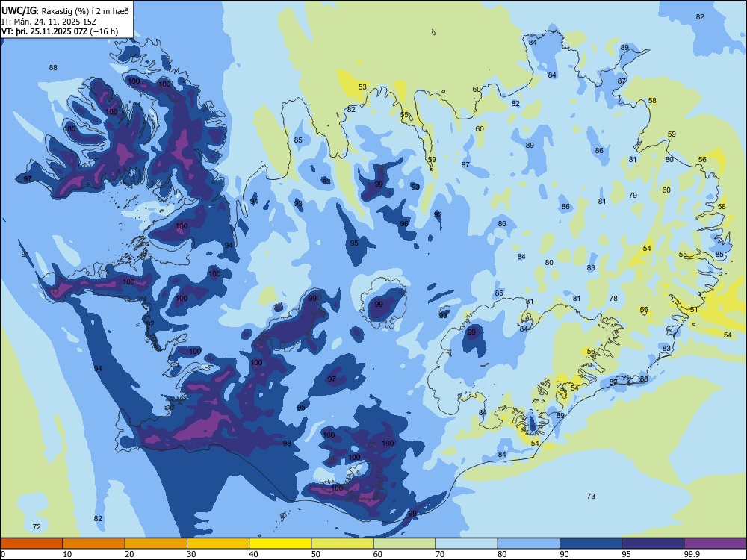Select the 30–40 yellow-orange legend swatch
Image resolution: width=747 pixels, height=560 pixels.
coord(218,544)
